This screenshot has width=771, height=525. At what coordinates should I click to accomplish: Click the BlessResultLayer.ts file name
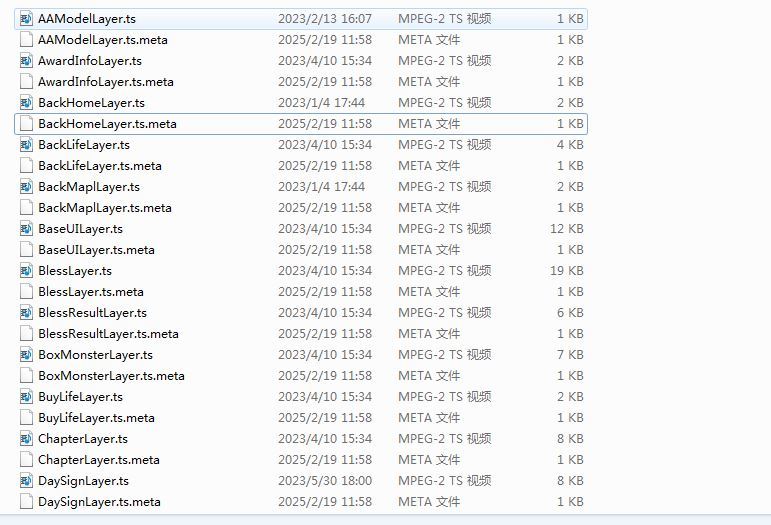click(92, 313)
